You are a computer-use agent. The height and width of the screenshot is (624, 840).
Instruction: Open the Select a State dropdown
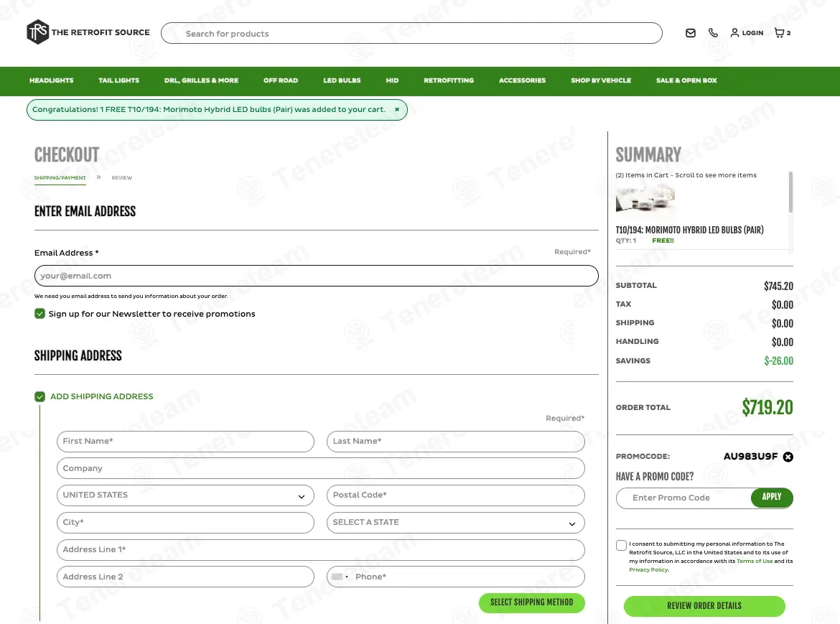[455, 523]
